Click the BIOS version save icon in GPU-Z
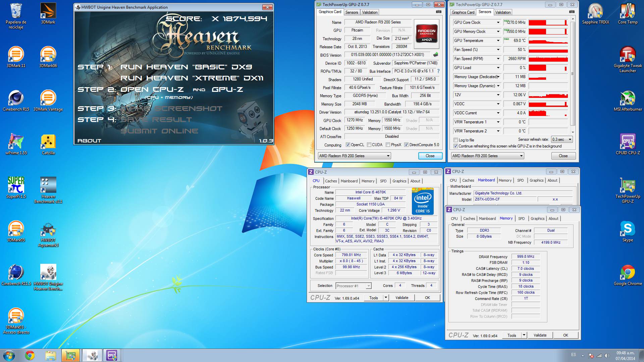Image resolution: width=644 pixels, height=362 pixels. pyautogui.click(x=436, y=55)
